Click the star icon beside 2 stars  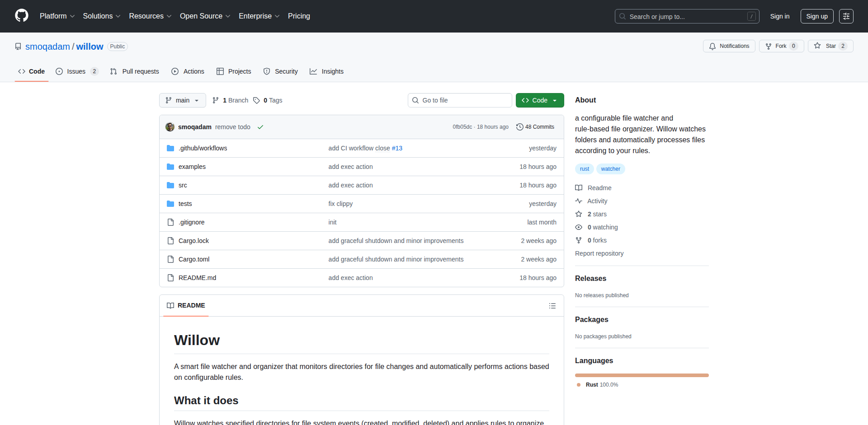pyautogui.click(x=579, y=214)
